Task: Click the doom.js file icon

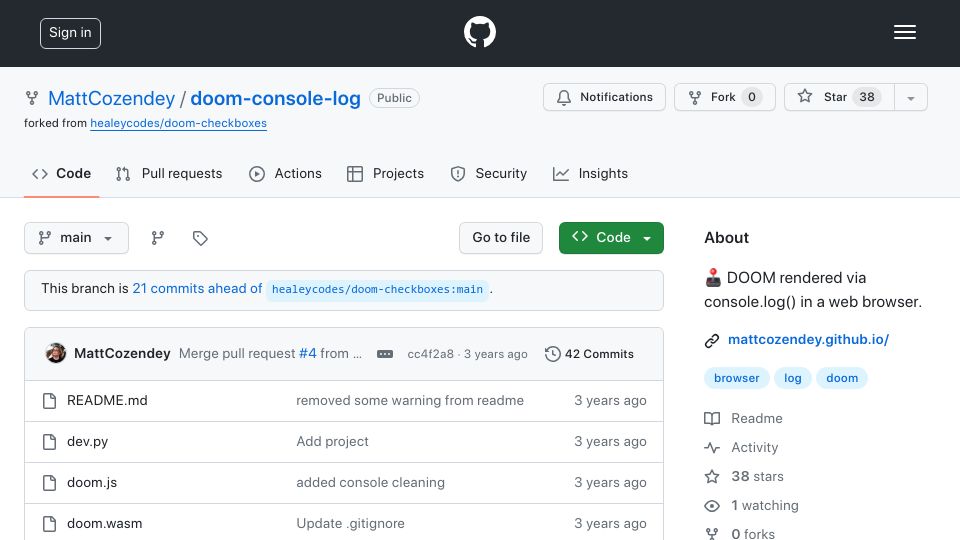Action: click(x=50, y=482)
